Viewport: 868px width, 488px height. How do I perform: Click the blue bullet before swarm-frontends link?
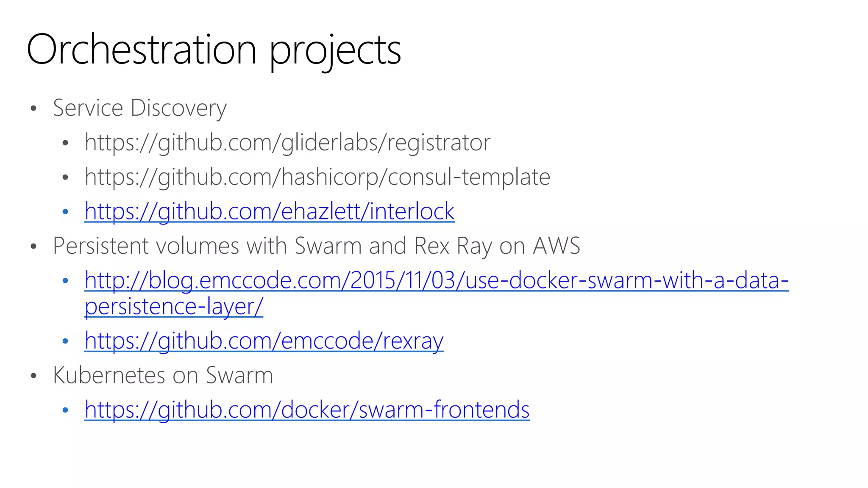coord(65,410)
